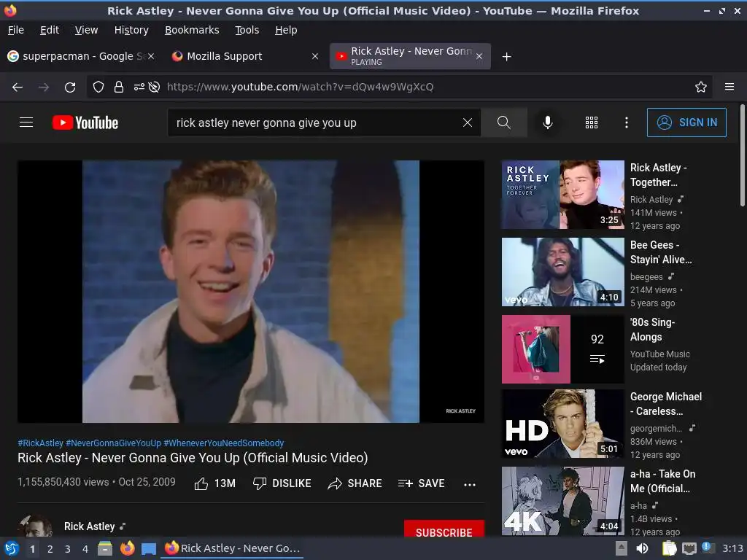Image resolution: width=747 pixels, height=560 pixels.
Task: Open Rick Astley channel name link
Action: click(90, 526)
